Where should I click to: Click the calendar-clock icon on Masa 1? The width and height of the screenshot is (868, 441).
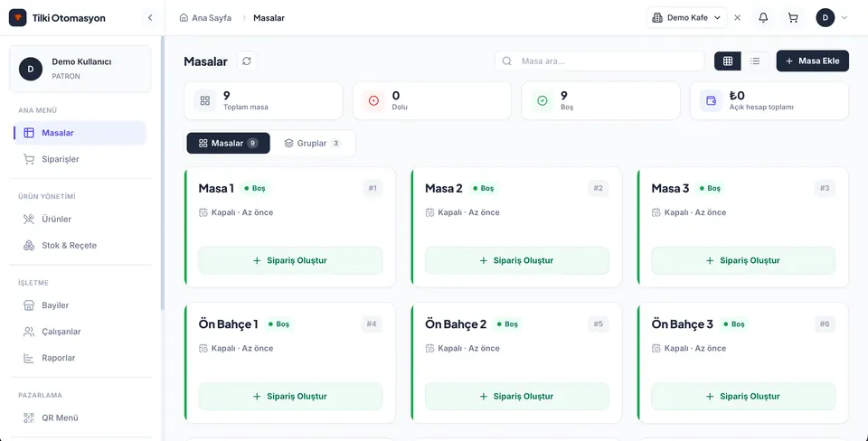pyautogui.click(x=203, y=212)
